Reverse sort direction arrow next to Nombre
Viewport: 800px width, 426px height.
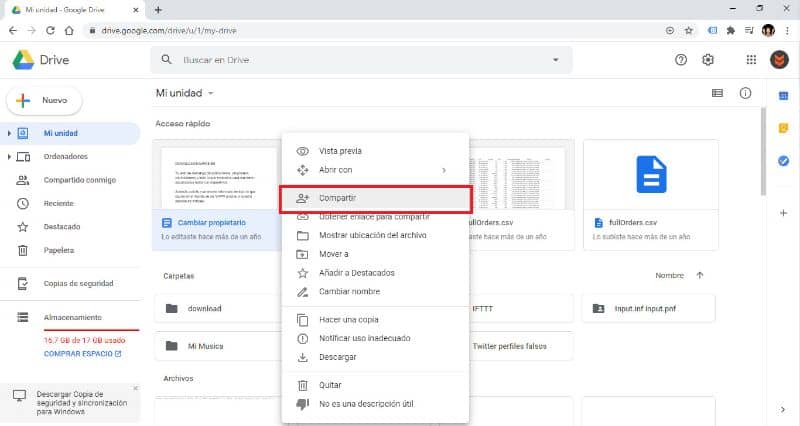(x=699, y=275)
